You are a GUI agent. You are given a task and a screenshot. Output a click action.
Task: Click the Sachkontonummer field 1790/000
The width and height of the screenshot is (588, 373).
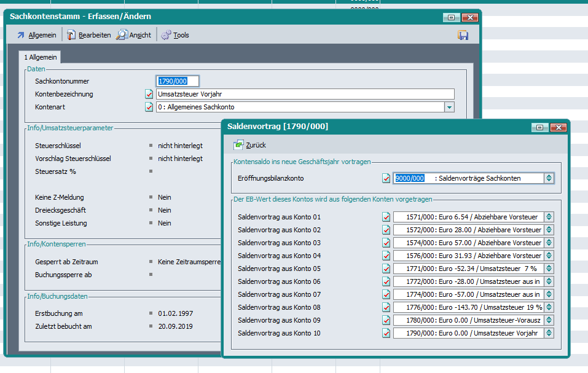178,81
